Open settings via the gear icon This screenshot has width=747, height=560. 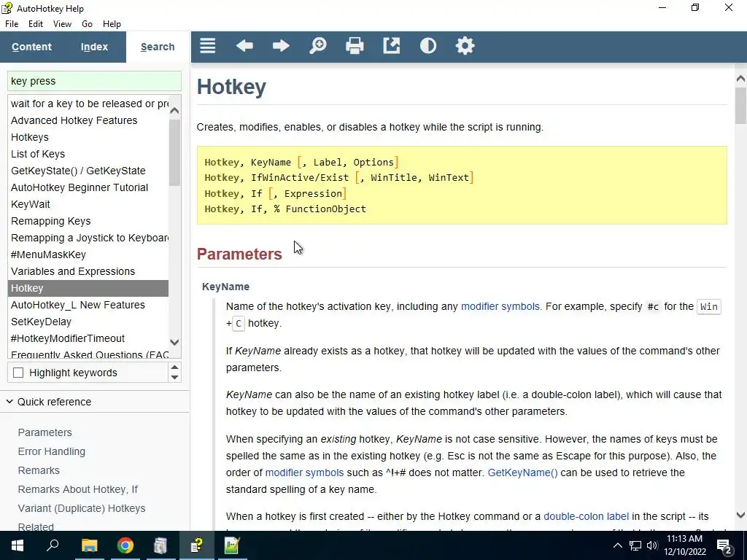(465, 46)
